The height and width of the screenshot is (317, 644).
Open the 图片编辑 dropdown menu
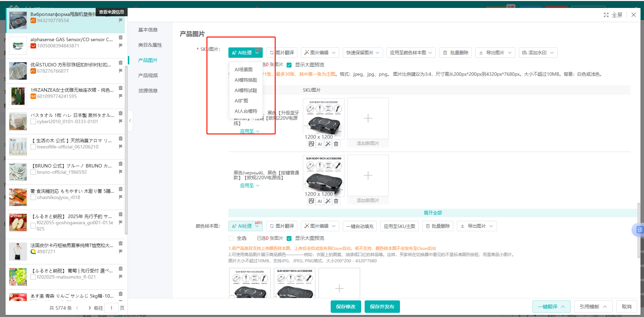(x=320, y=53)
